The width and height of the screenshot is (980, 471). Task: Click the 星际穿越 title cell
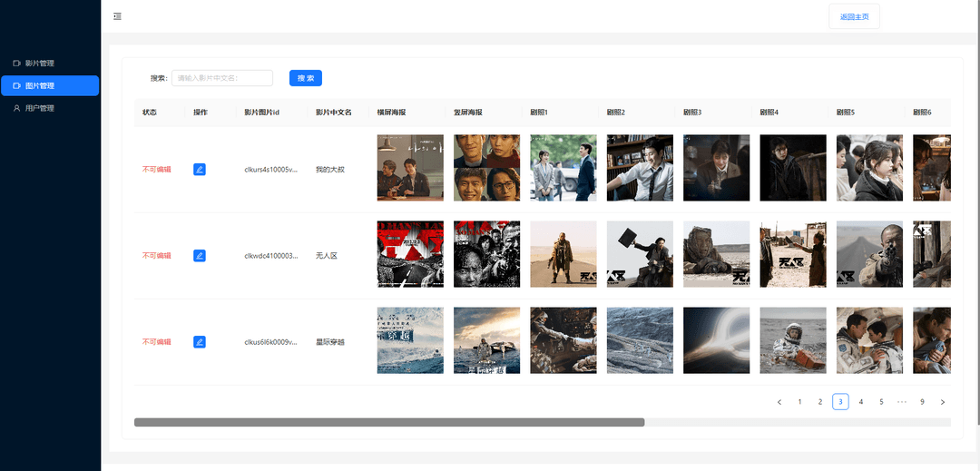pyautogui.click(x=330, y=342)
